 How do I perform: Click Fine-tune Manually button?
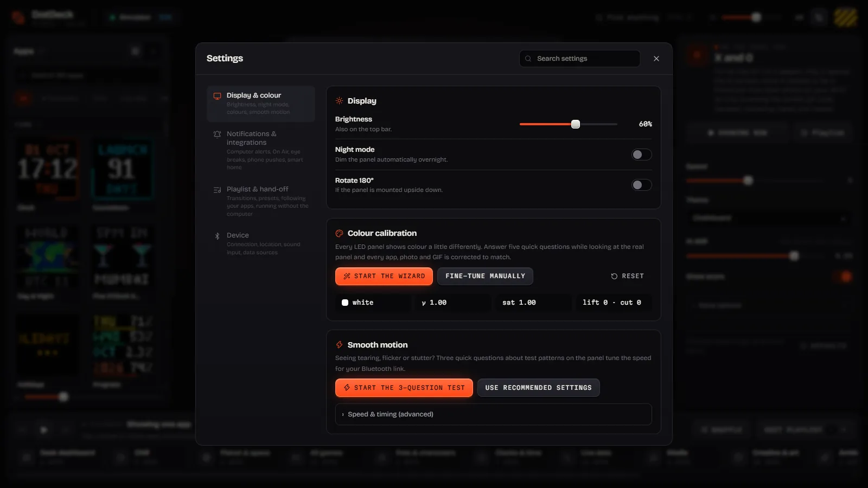(485, 276)
